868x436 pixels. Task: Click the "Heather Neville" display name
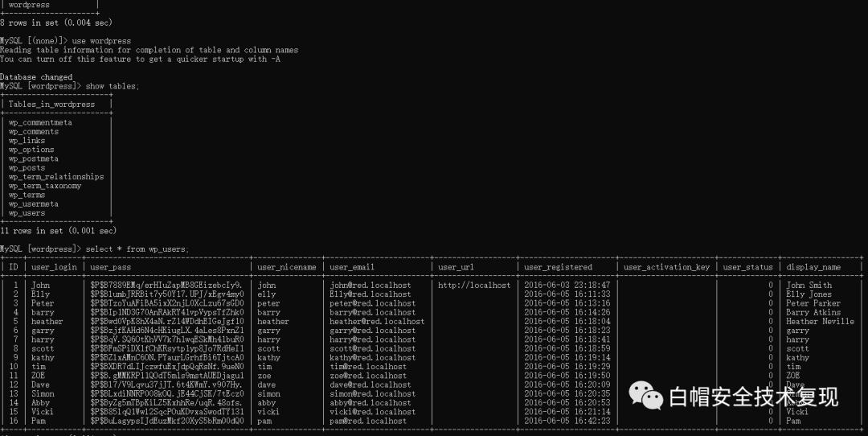tap(820, 321)
